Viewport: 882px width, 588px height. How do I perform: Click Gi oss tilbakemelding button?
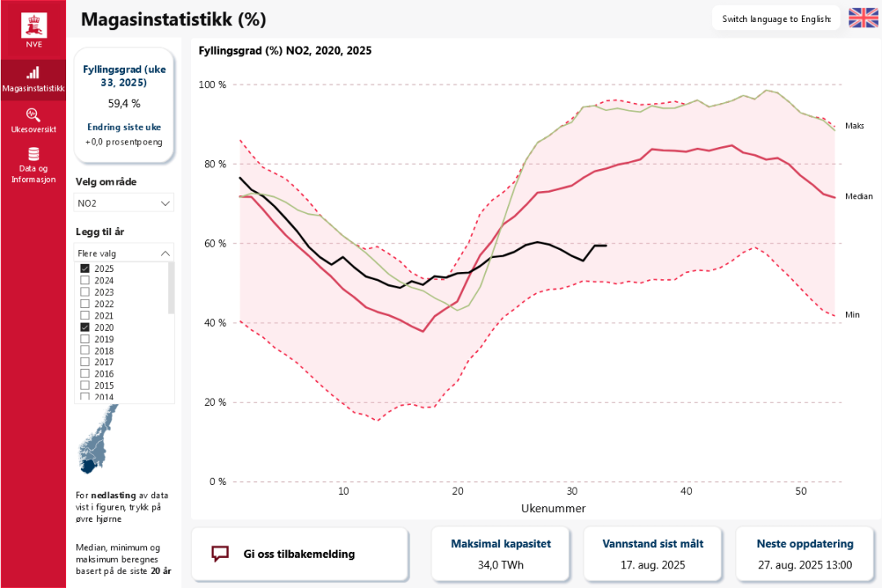pyautogui.click(x=299, y=554)
